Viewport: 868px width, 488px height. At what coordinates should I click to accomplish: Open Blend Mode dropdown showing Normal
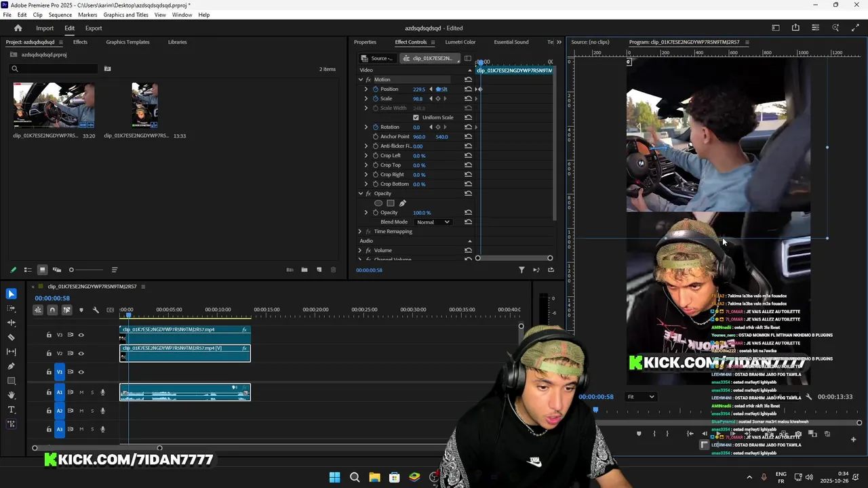pos(433,222)
